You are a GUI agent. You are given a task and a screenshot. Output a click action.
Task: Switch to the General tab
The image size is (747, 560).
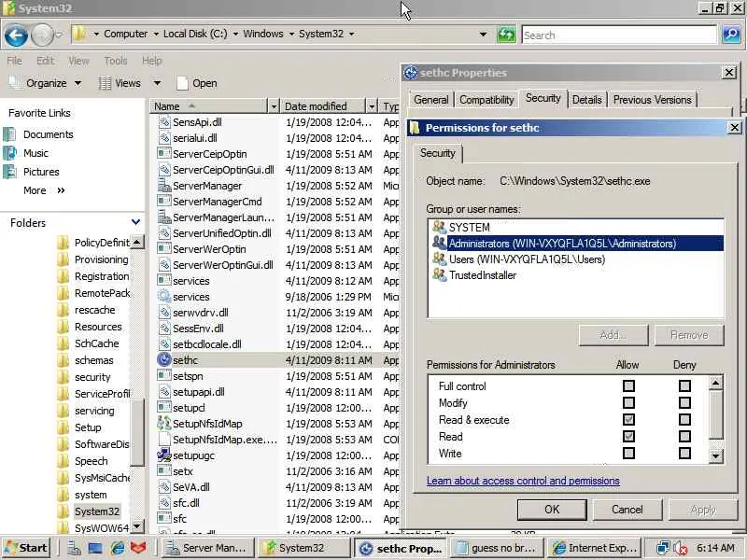[x=430, y=100]
